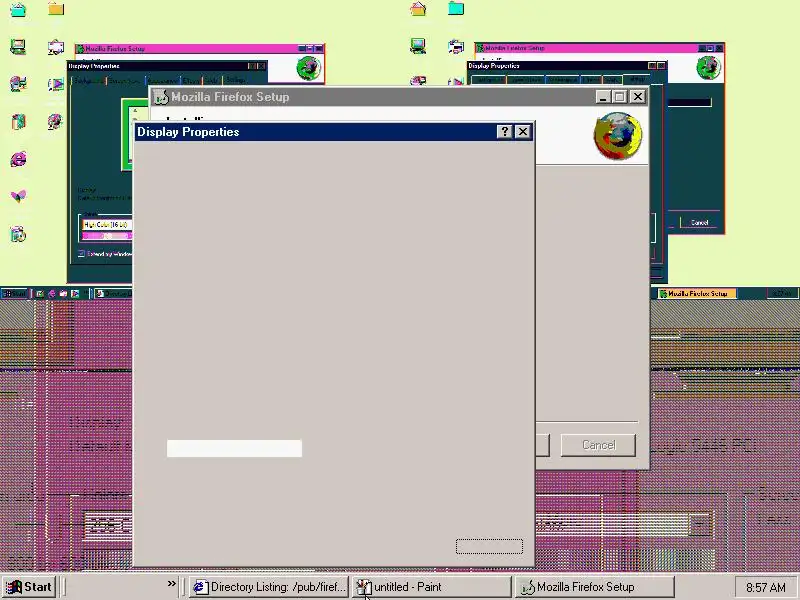Click the blank white field in Display Properties
This screenshot has width=800, height=600.
(234, 448)
